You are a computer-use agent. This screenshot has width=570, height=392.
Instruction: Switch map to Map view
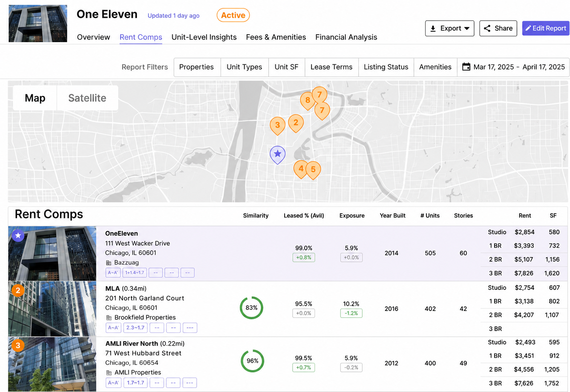pos(35,98)
